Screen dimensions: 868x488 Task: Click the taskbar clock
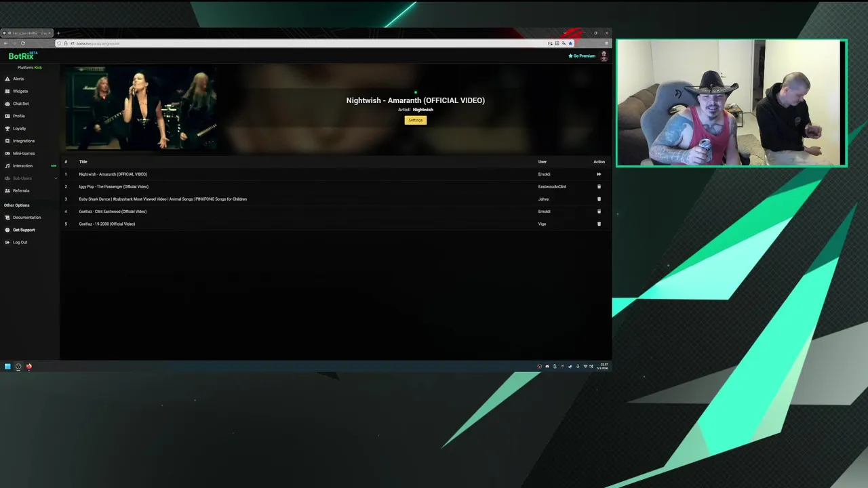(x=603, y=366)
